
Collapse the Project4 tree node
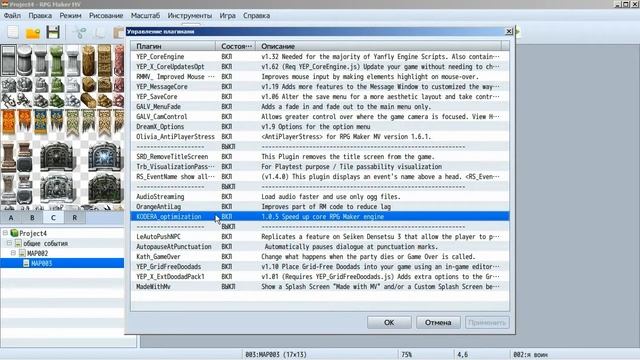[x=5, y=233]
